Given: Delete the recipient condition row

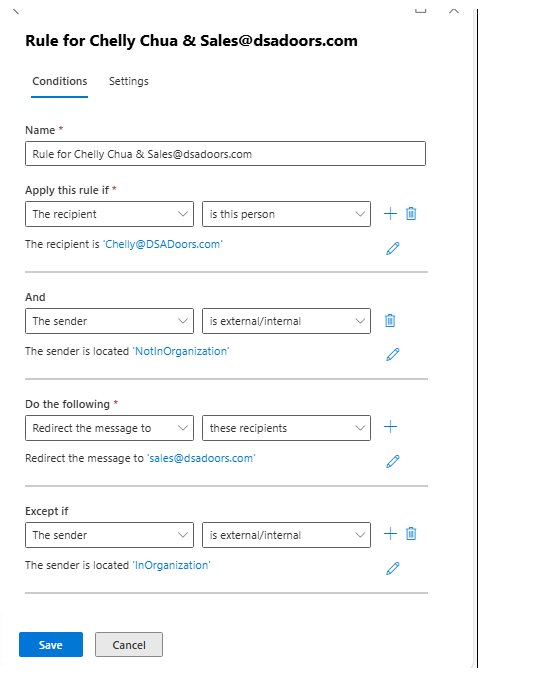Looking at the screenshot, I should tap(411, 214).
